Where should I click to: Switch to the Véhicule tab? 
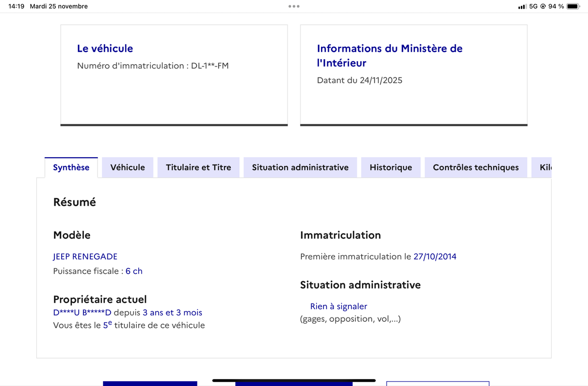point(127,168)
